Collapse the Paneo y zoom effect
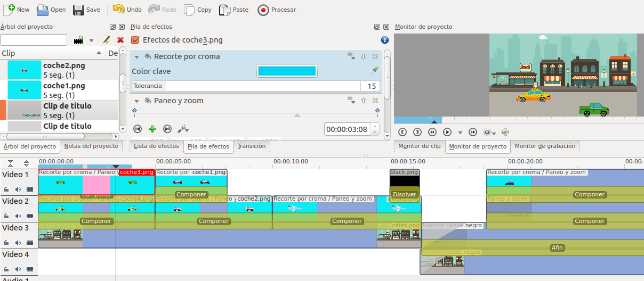This screenshot has width=644, height=281. [x=136, y=101]
